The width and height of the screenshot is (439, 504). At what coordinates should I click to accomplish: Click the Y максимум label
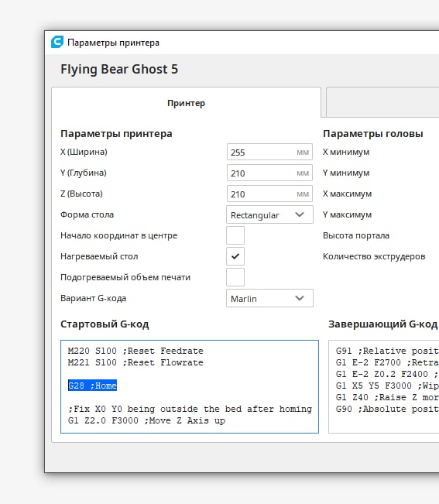pos(348,214)
